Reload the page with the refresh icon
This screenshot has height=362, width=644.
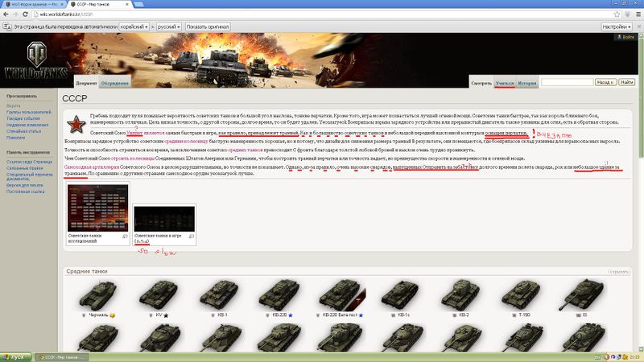click(x=25, y=14)
